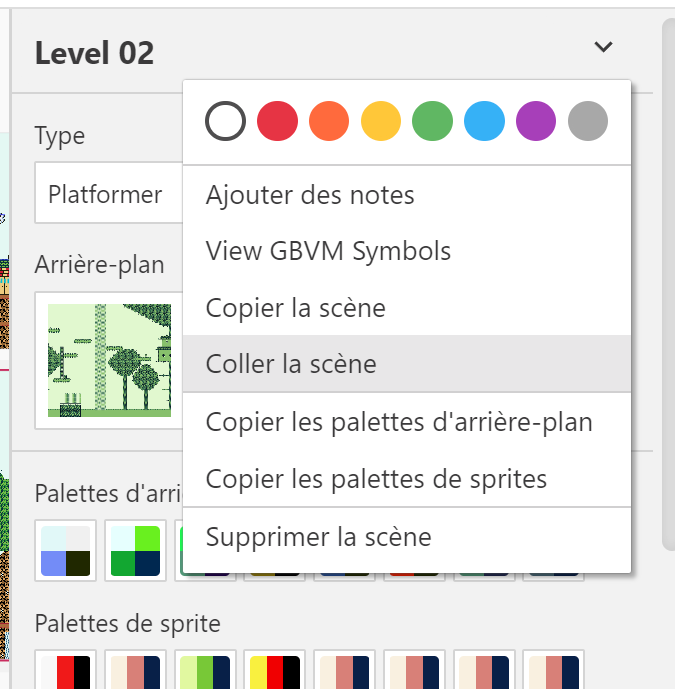Choose Copier les palettes d'arrière-plan
The image size is (675, 689).
click(399, 422)
